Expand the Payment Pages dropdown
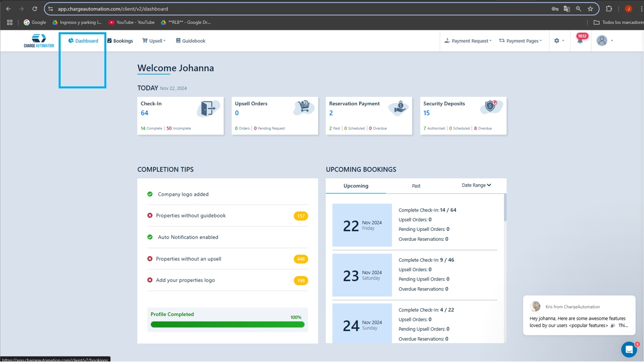 pyautogui.click(x=520, y=41)
